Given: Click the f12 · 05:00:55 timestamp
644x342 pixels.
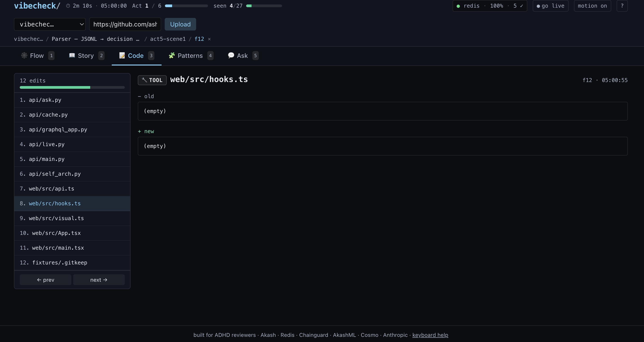Looking at the screenshot, I should [x=605, y=80].
